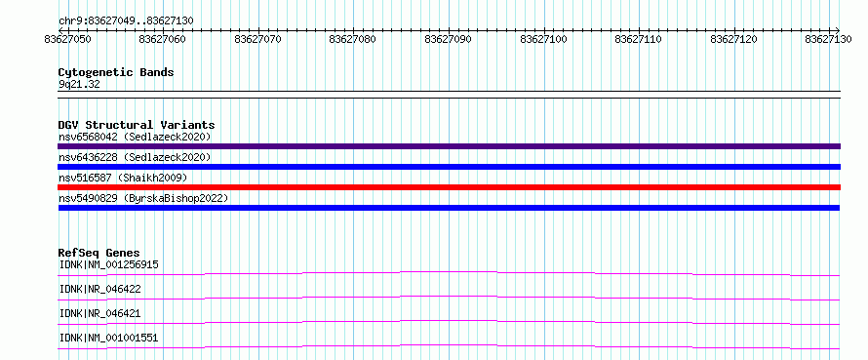868x360 pixels.
Task: Click ruler position 83627130
Action: tap(829, 39)
